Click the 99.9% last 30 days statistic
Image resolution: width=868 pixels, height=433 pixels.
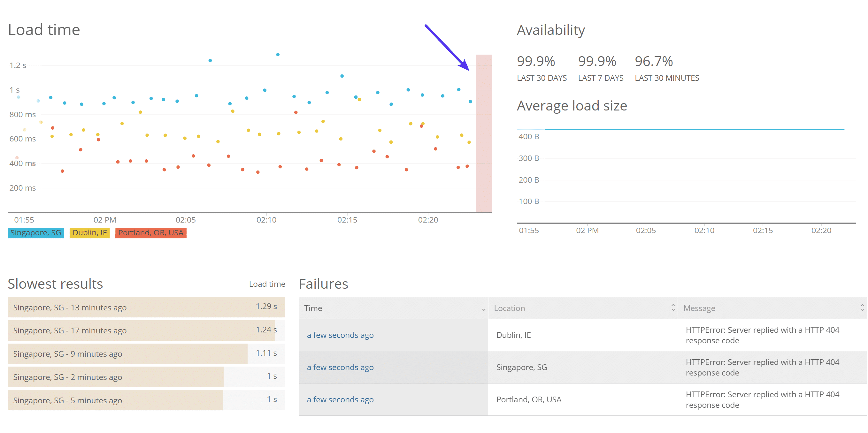click(536, 62)
